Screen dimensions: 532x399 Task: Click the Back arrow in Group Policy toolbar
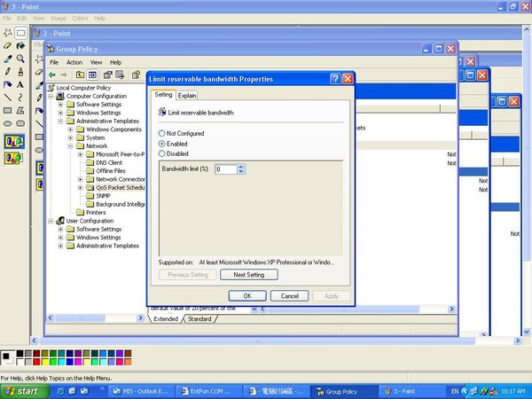pyautogui.click(x=52, y=74)
